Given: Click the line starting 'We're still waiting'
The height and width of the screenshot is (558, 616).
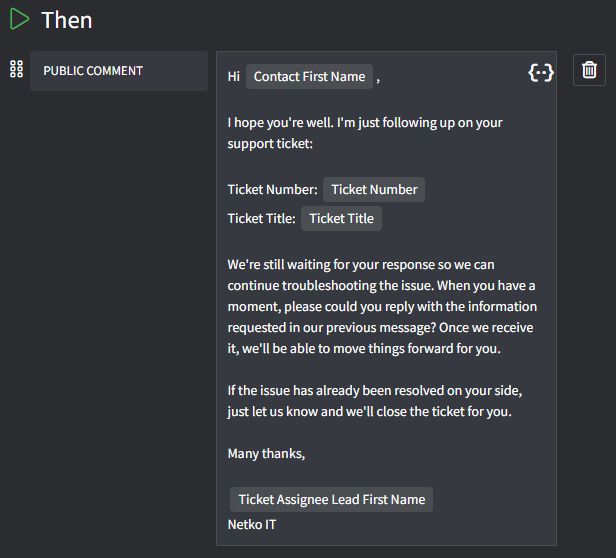Looking at the screenshot, I should 360,265.
